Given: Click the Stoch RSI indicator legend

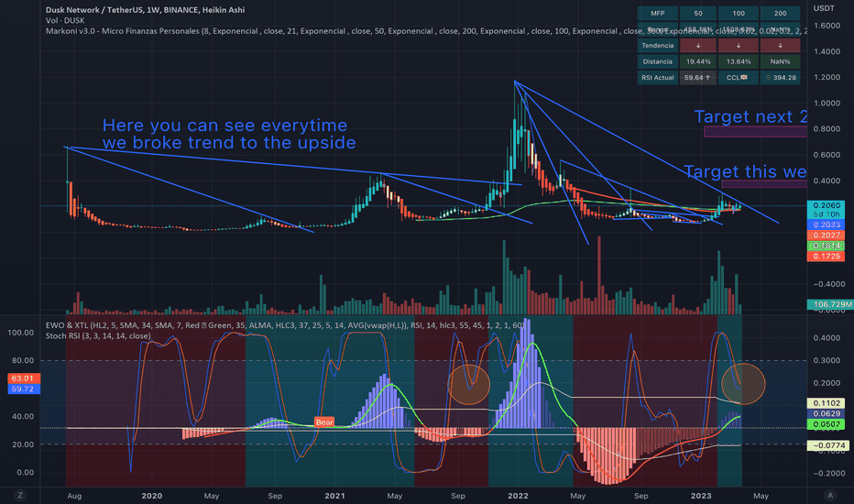Looking at the screenshot, I should pos(98,335).
